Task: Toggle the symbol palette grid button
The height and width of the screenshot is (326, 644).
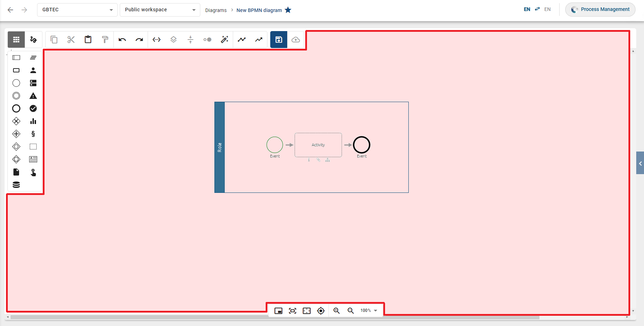Action: (16, 40)
